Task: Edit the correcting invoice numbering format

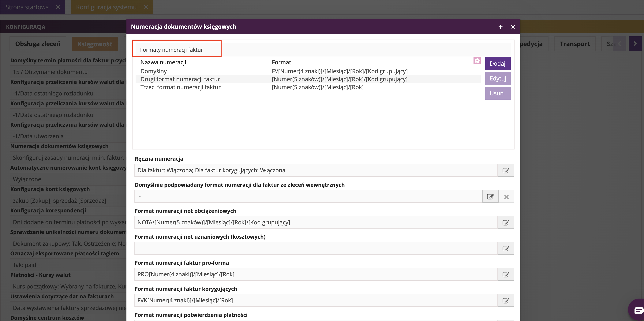Action: click(506, 300)
